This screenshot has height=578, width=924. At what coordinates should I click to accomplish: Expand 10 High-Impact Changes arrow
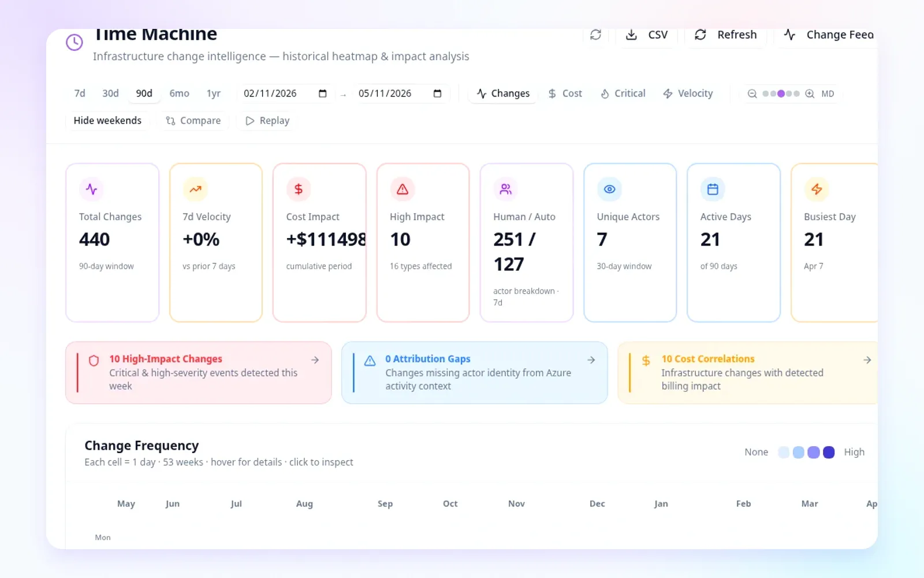(315, 360)
